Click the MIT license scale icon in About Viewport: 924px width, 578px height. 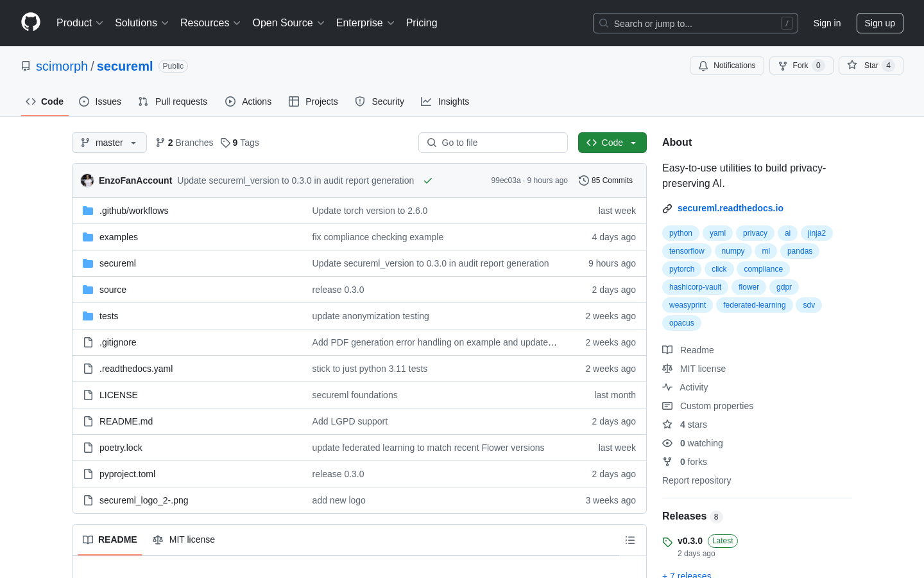(x=667, y=369)
